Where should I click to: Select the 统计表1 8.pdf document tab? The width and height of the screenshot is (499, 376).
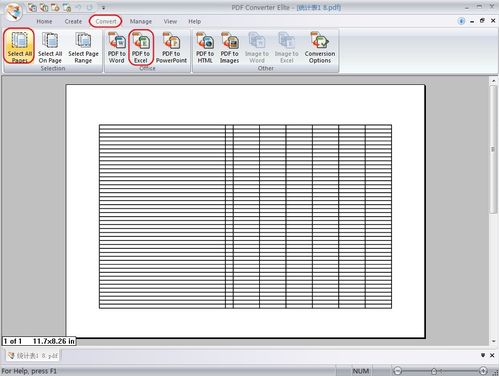pos(33,356)
